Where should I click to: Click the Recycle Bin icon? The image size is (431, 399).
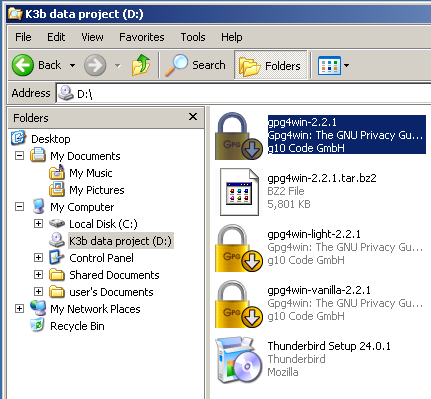click(x=37, y=325)
